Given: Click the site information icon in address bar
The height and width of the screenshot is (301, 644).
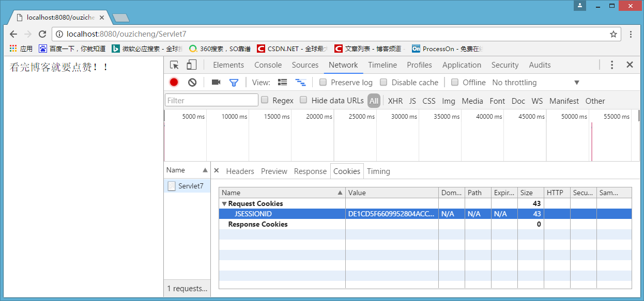Looking at the screenshot, I should pos(59,34).
